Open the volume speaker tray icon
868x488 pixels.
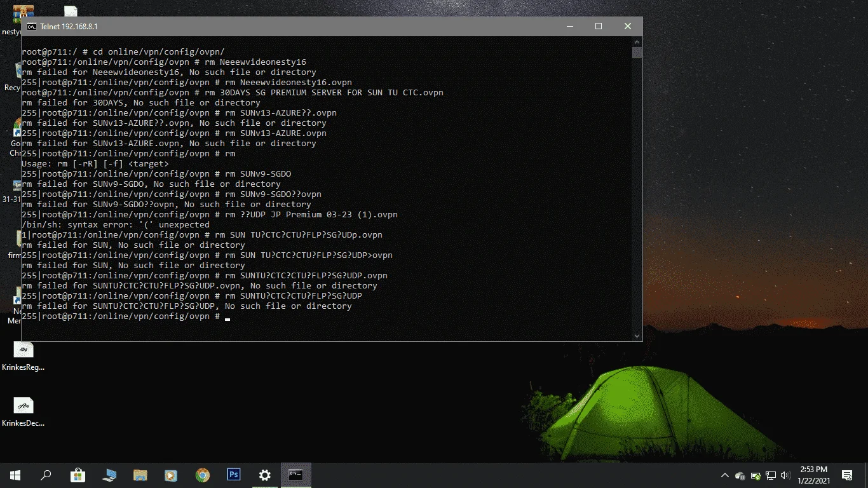click(x=785, y=475)
